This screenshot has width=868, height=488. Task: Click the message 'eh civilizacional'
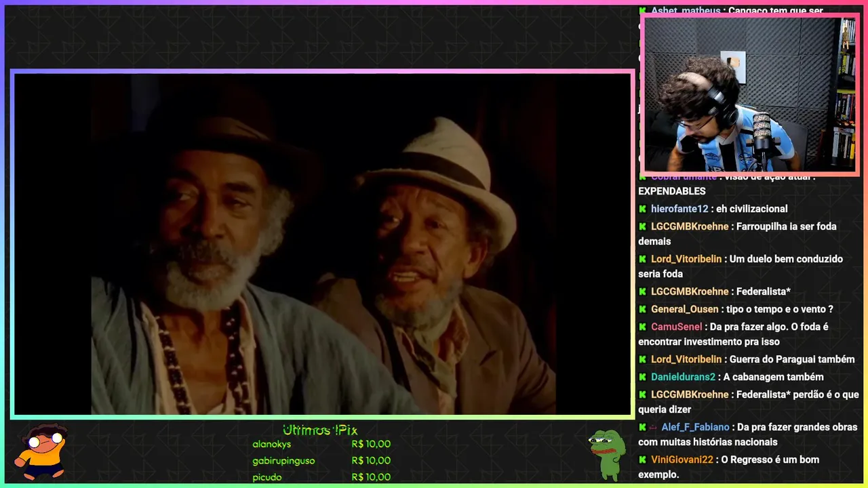pos(752,209)
